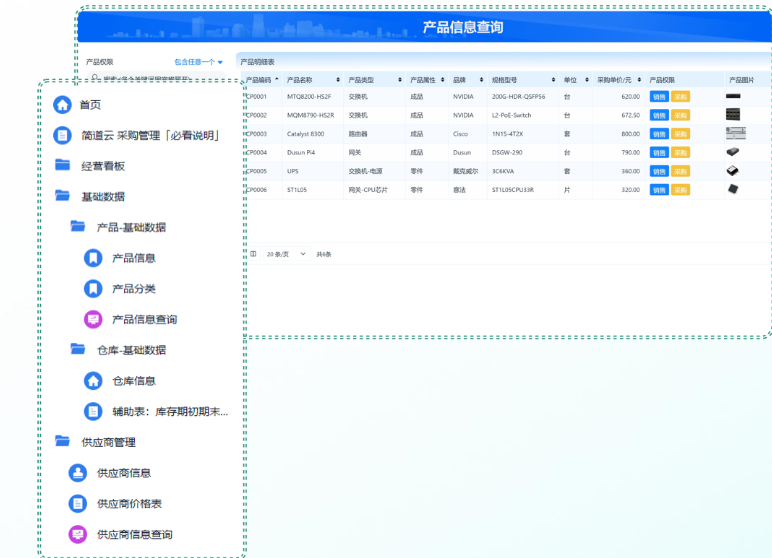Open the 20 条/页 page size dropdown
Viewport: 772px width, 558px height.
click(x=285, y=254)
